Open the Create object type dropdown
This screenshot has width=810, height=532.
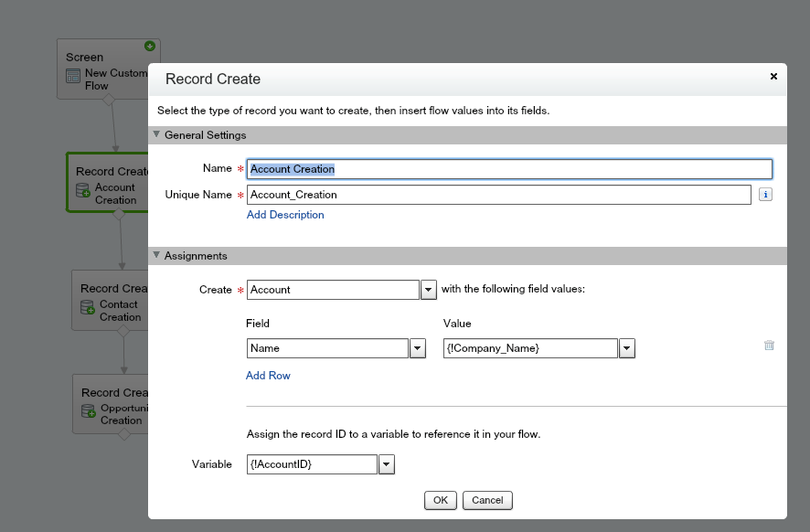coord(428,290)
